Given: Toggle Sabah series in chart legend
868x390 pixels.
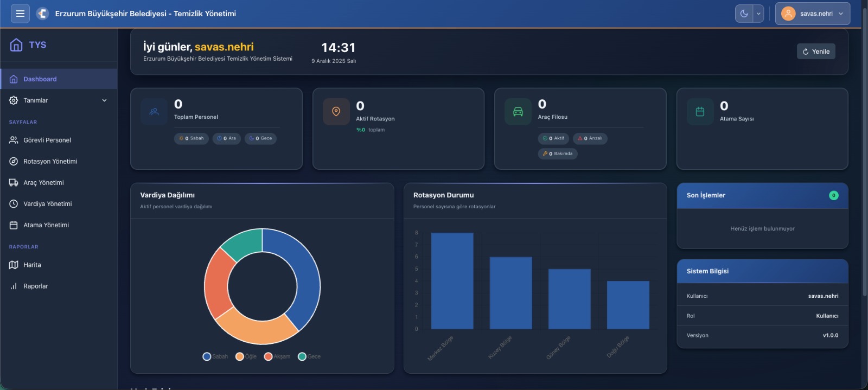Looking at the screenshot, I should [215, 356].
